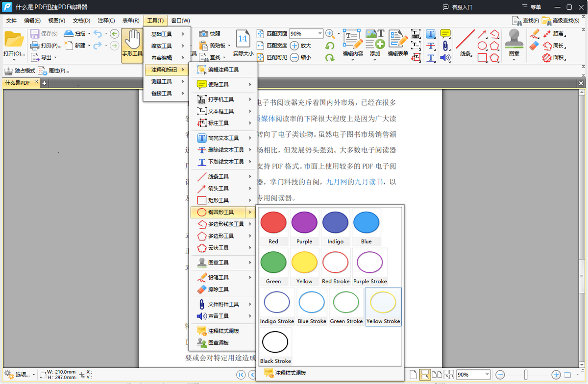Click the 编辑表单 toolbar icon
Screen dimensions: 588x384
[398, 39]
